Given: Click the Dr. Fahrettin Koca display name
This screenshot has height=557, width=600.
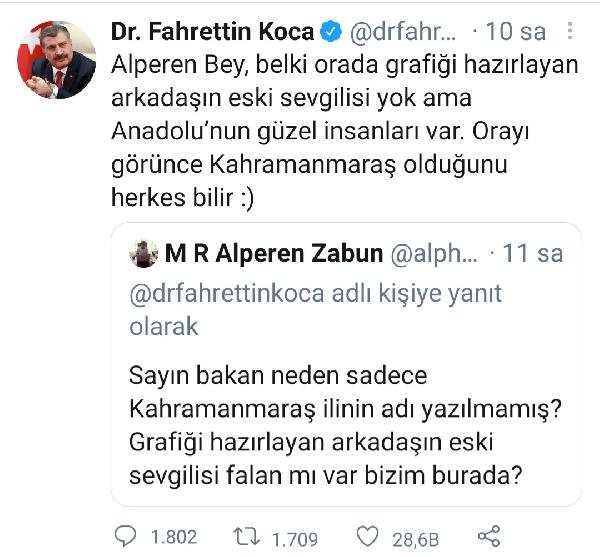Looking at the screenshot, I should tap(213, 31).
